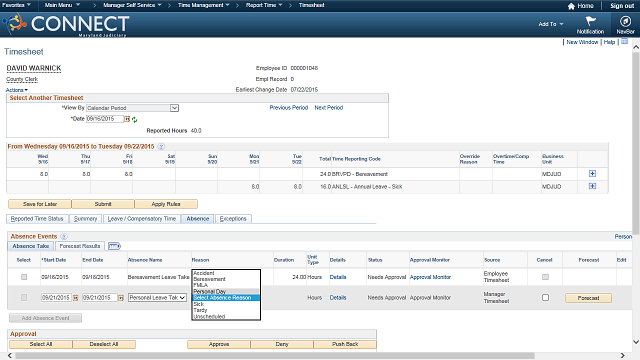Click the green refresh timesheet icon
The image size is (640, 360).
[x=134, y=120]
